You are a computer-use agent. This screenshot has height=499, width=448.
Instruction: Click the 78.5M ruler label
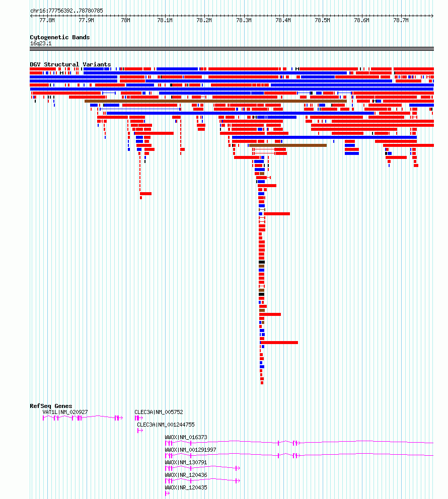322,20
